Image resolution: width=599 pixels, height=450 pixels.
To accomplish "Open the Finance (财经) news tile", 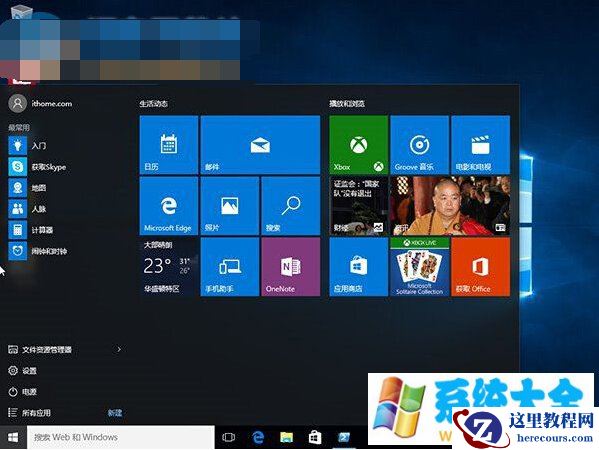I will [358, 206].
